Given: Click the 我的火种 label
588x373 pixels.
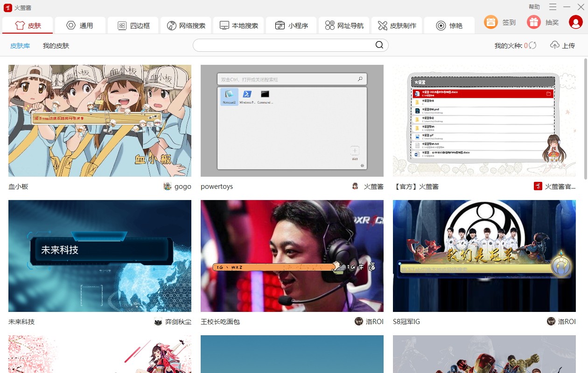Looking at the screenshot, I should point(508,46).
